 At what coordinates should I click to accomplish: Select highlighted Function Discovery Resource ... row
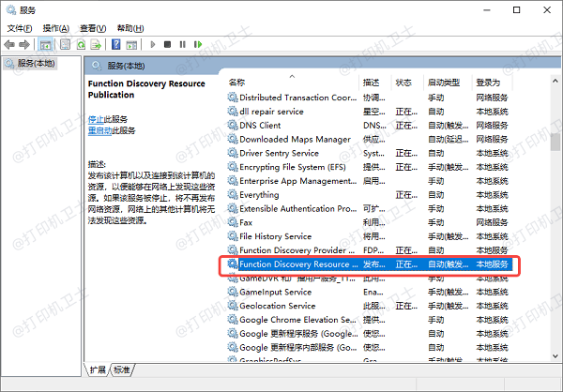pyautogui.click(x=370, y=264)
